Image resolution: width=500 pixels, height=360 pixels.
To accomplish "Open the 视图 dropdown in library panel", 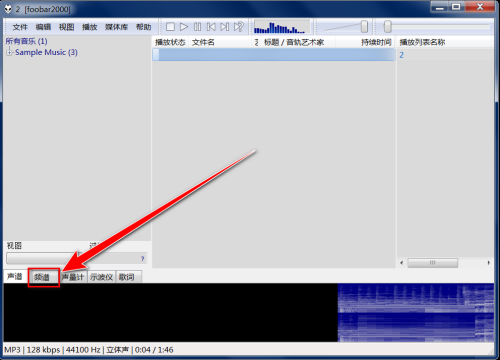I will coord(42,258).
